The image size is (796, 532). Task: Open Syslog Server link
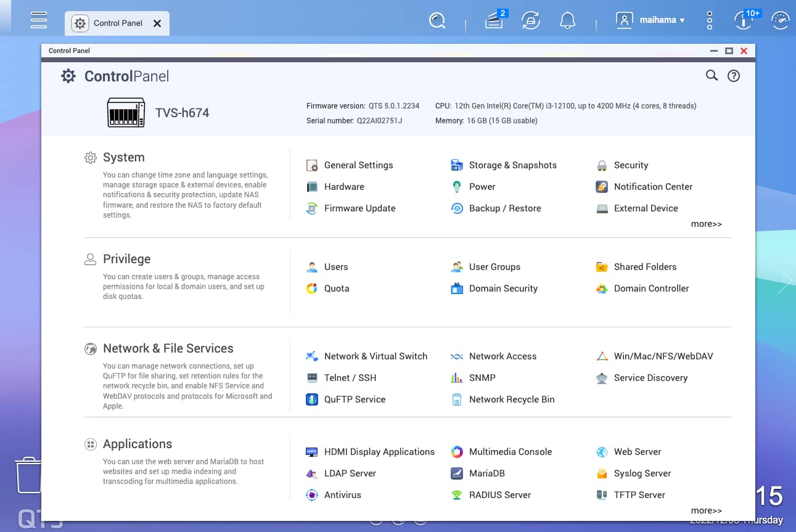(x=642, y=473)
